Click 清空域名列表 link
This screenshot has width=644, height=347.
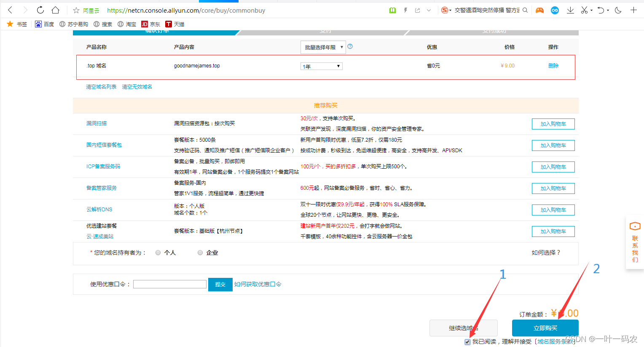101,87
